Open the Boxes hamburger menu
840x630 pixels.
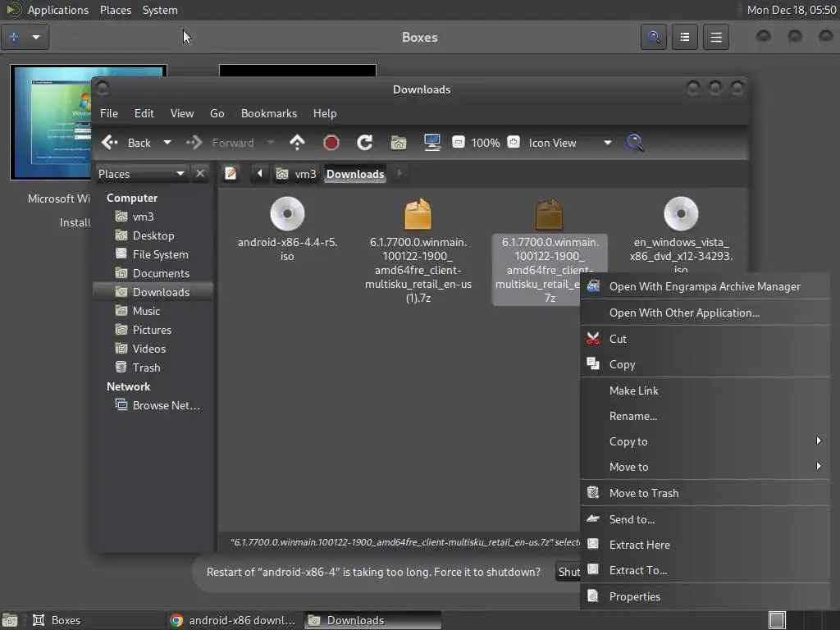pos(715,37)
